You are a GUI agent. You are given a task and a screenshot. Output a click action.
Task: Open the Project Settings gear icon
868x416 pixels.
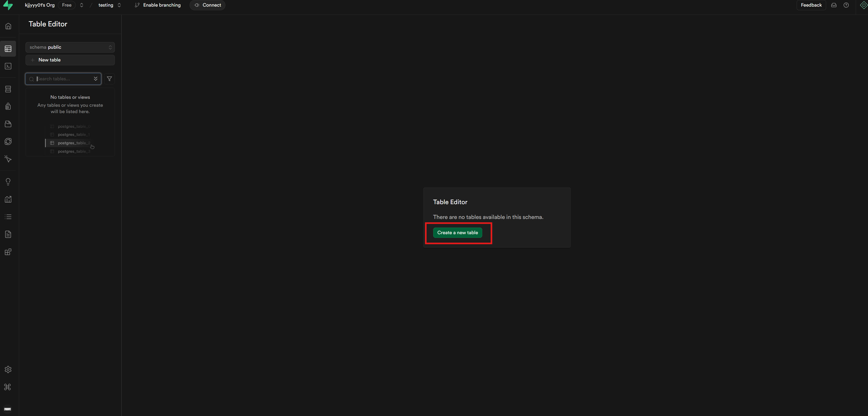tap(8, 370)
